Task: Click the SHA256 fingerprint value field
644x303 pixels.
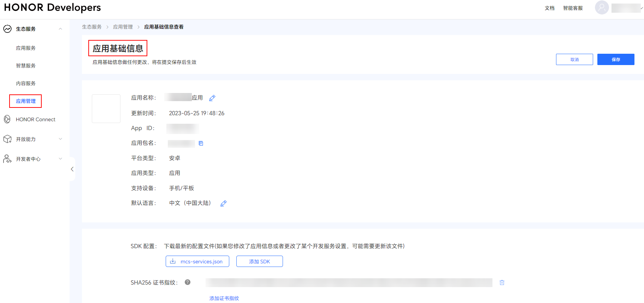Action: pos(349,282)
